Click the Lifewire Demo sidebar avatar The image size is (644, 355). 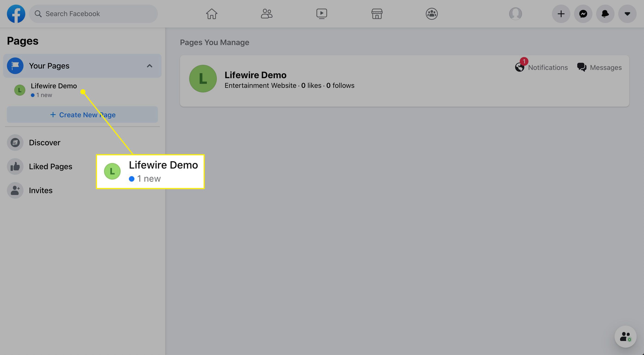point(20,90)
